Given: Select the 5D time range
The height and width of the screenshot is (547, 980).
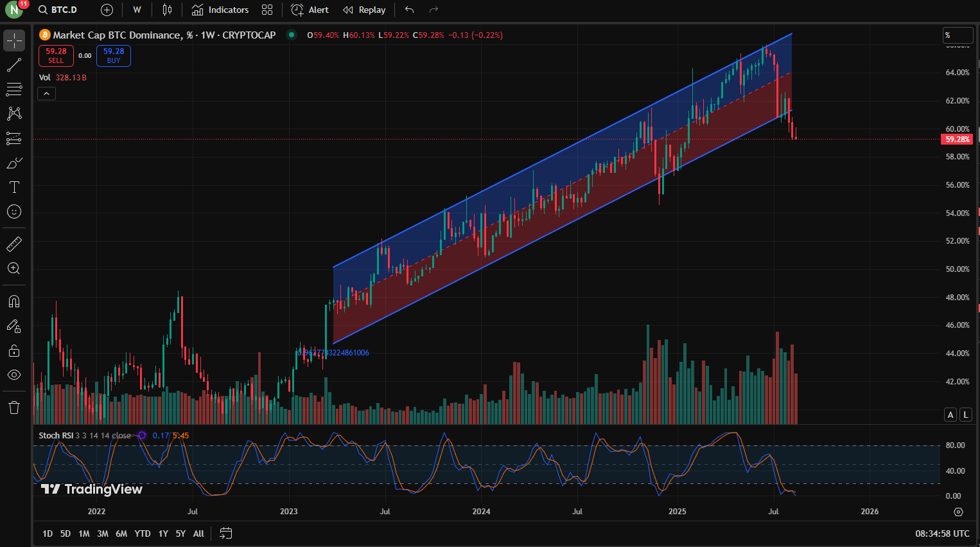Looking at the screenshot, I should click(66, 534).
